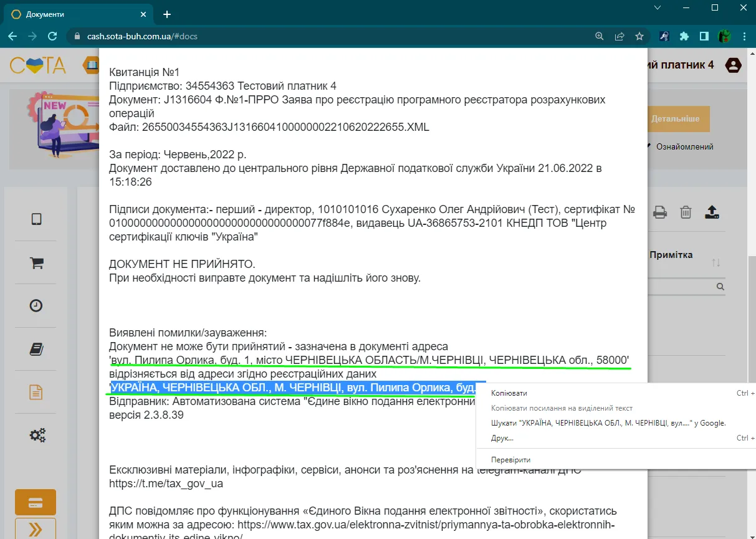Click the rocket extension icon in toolbar
The height and width of the screenshot is (539, 756).
(x=664, y=36)
